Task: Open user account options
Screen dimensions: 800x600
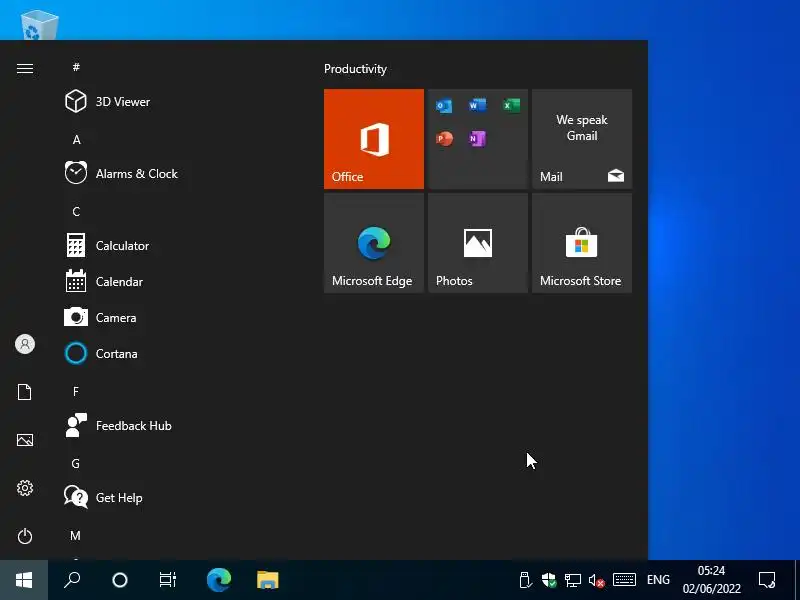Action: (x=24, y=344)
